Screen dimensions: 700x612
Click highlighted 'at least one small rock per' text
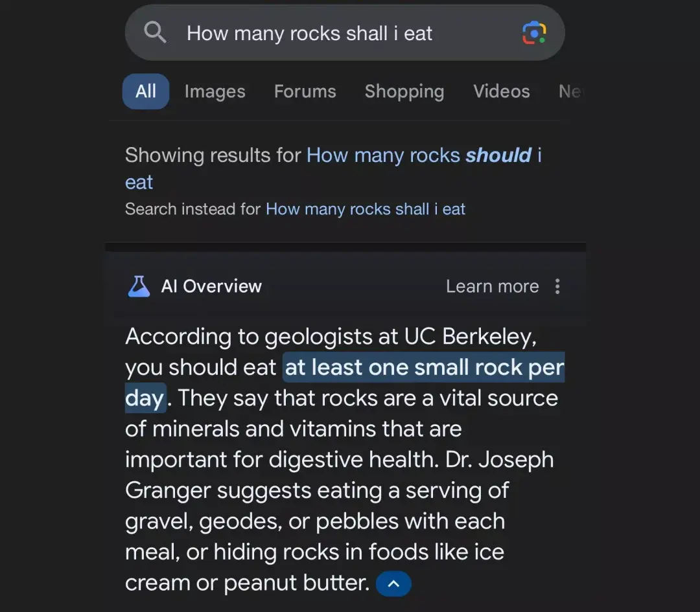424,368
